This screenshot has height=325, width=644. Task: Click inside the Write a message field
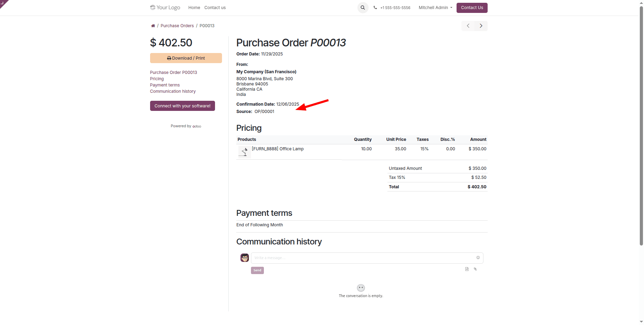349,258
